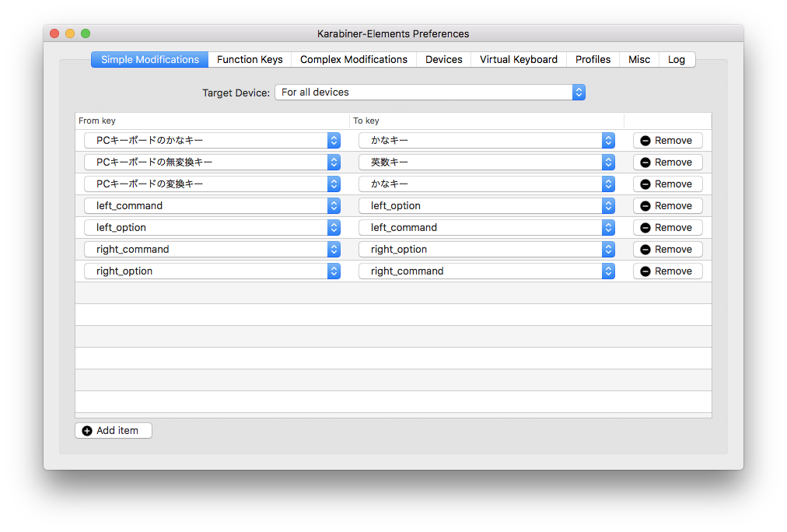This screenshot has width=787, height=532.
Task: Remove the right_option to right_command mapping
Action: point(667,271)
